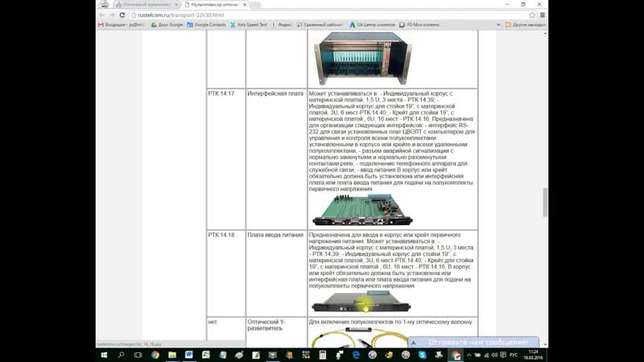Open the Gmail Входящие bookmark
644x362 pixels.
click(x=122, y=25)
